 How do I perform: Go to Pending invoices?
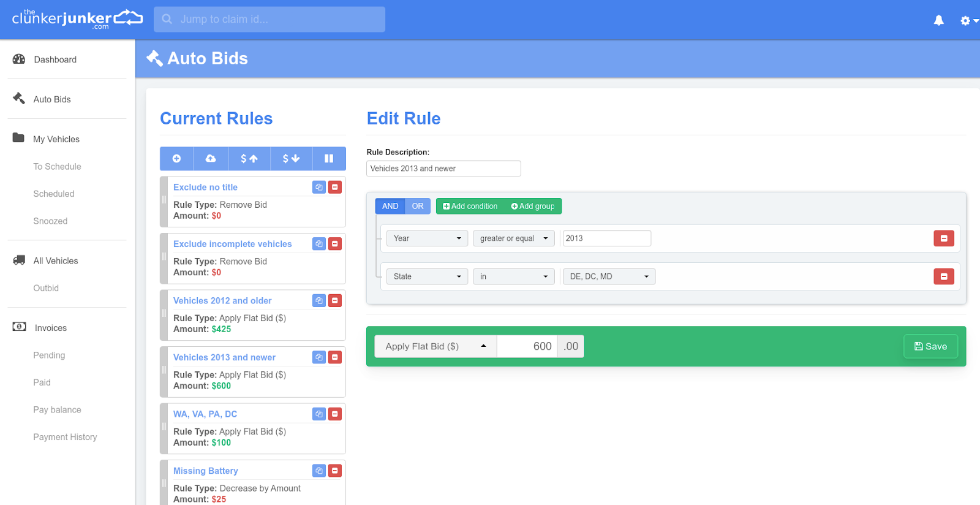pos(49,355)
